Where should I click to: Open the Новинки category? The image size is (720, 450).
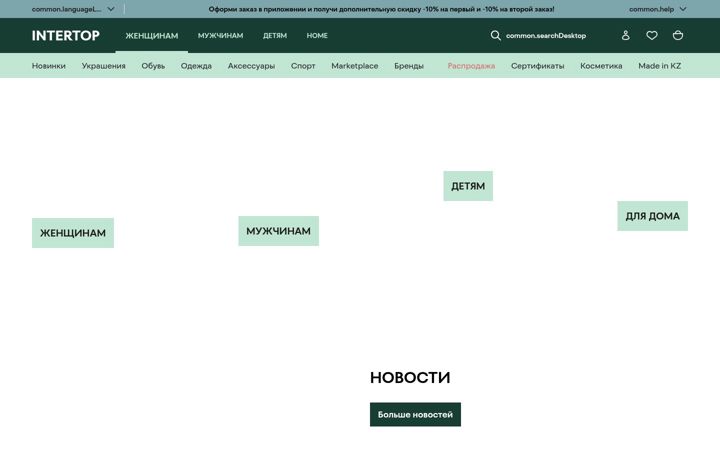pyautogui.click(x=49, y=66)
